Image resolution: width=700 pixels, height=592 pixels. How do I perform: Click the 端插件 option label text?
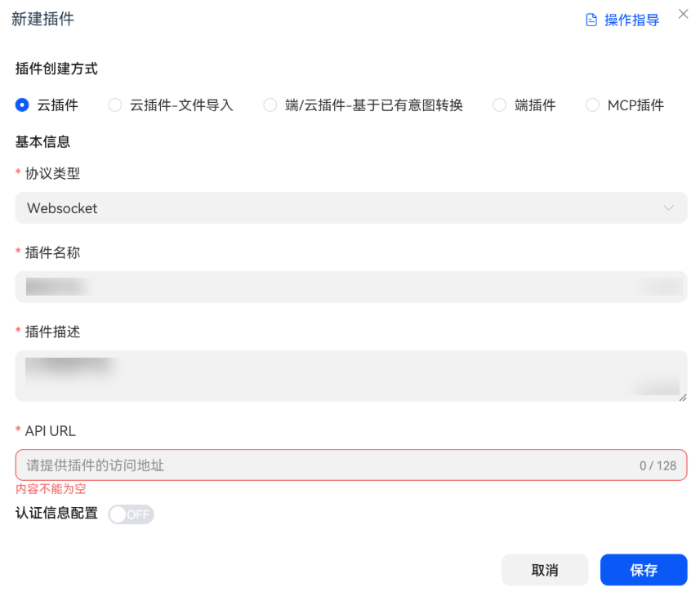click(535, 105)
